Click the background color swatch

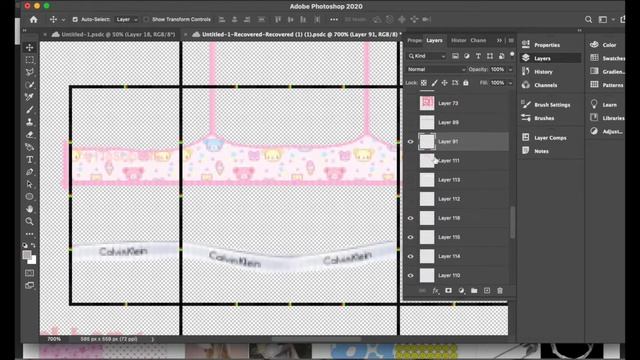coord(33,260)
